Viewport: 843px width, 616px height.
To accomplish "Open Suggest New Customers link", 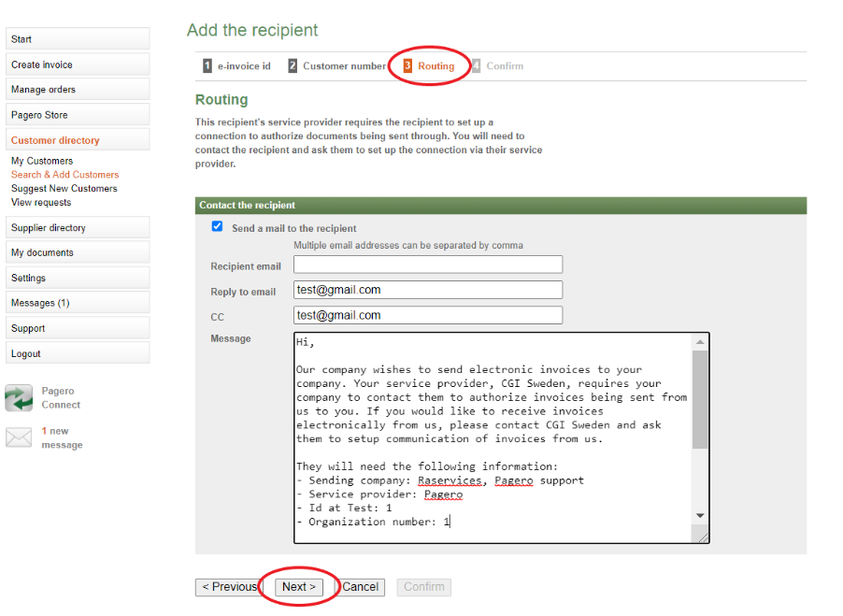I will tap(64, 189).
